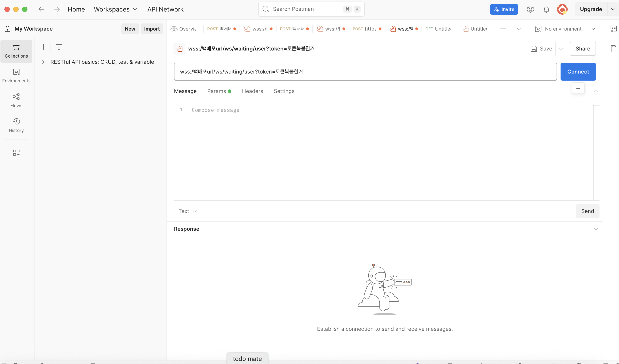Open the History sidebar panel

[x=16, y=125]
